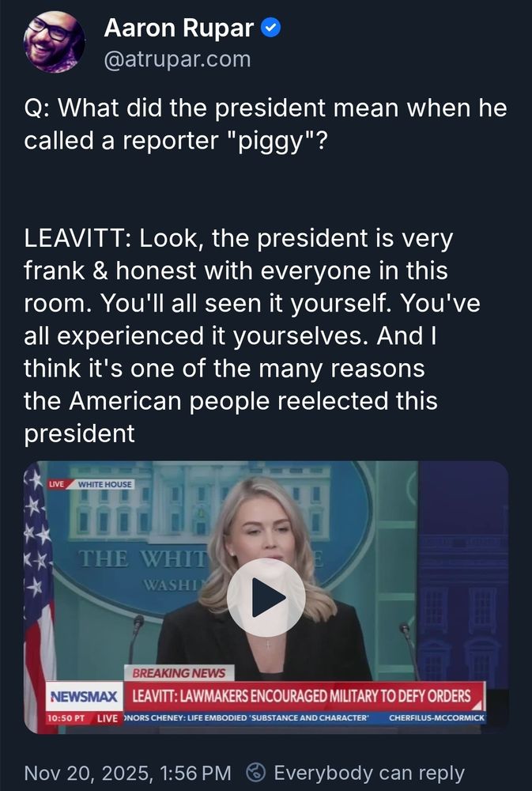Click the blue verified badge icon
This screenshot has width=532, height=791.
[270, 26]
